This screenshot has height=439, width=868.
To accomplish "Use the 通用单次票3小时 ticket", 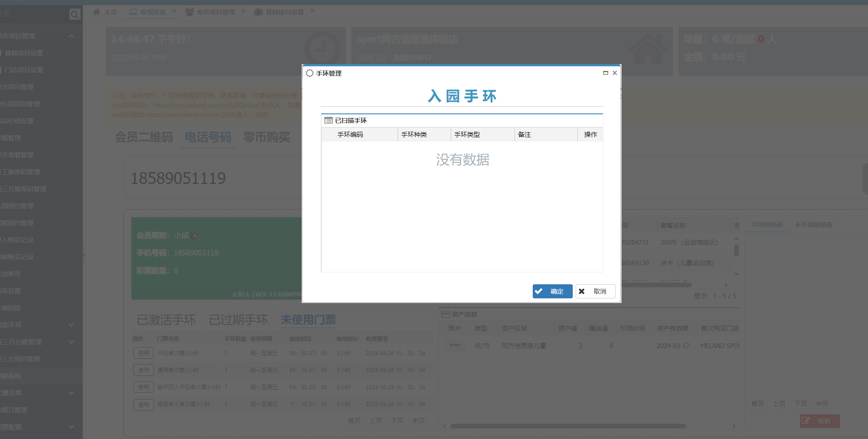I will click(x=144, y=370).
